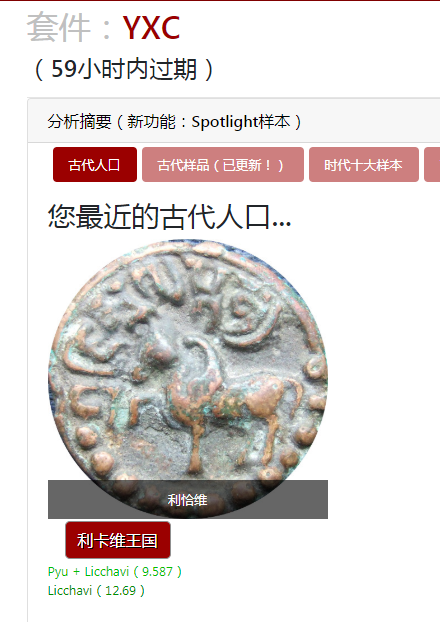The width and height of the screenshot is (440, 622).
Task: Click 新功能 text in summary header
Action: pos(151,121)
